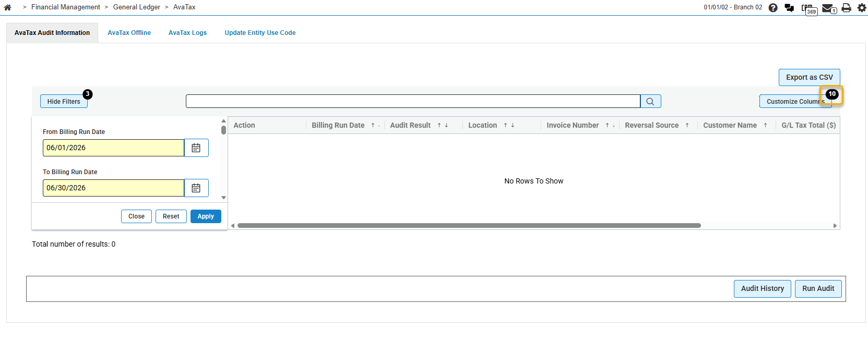Click the Customer Name column header
The height and width of the screenshot is (341, 868).
click(x=730, y=125)
